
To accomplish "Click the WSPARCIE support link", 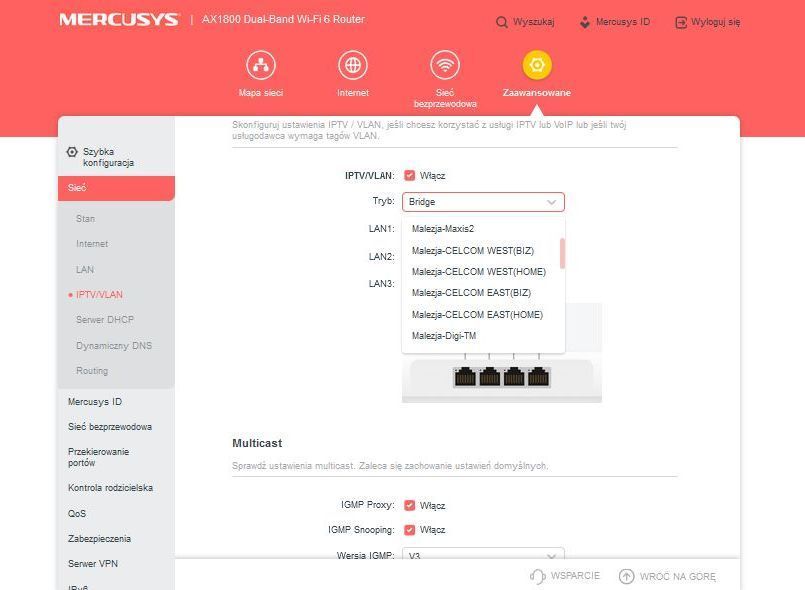I will click(575, 576).
